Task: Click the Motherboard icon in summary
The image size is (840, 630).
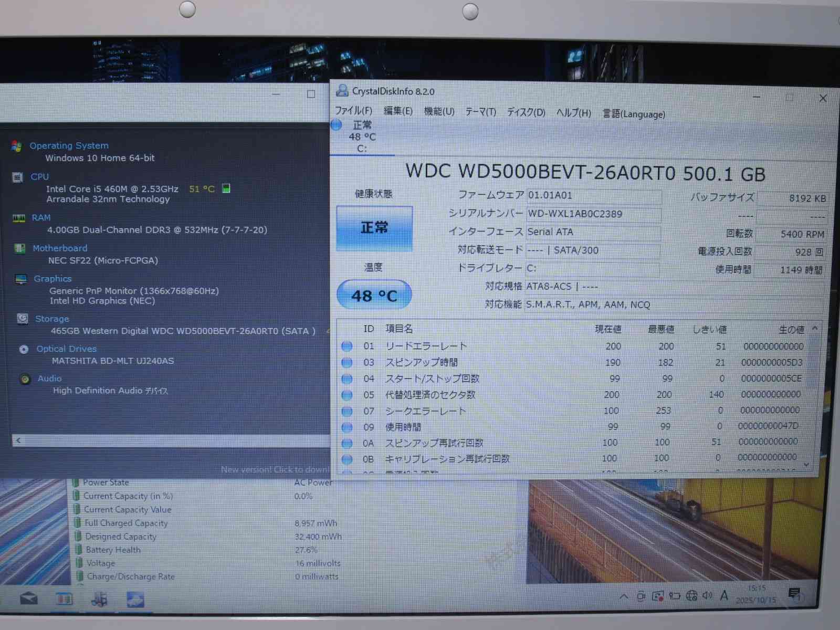Action: tap(20, 248)
